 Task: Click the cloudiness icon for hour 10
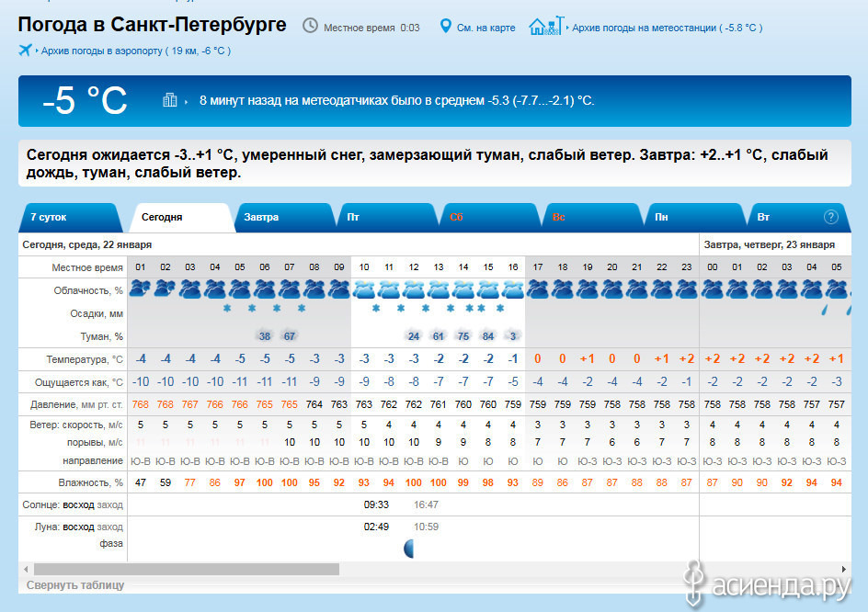[x=364, y=289]
